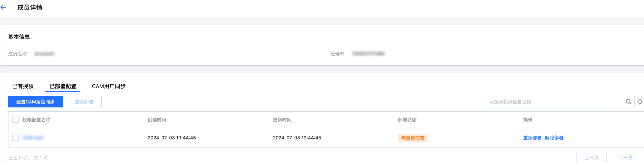This screenshot has height=163, width=644.
Task: Focus the 可搜索权限配置名称 search field
Action: [x=553, y=102]
